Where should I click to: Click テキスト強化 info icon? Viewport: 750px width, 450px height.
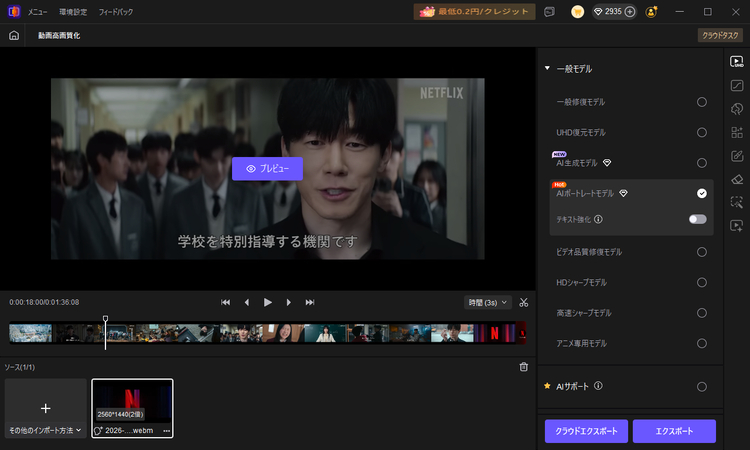pyautogui.click(x=598, y=219)
